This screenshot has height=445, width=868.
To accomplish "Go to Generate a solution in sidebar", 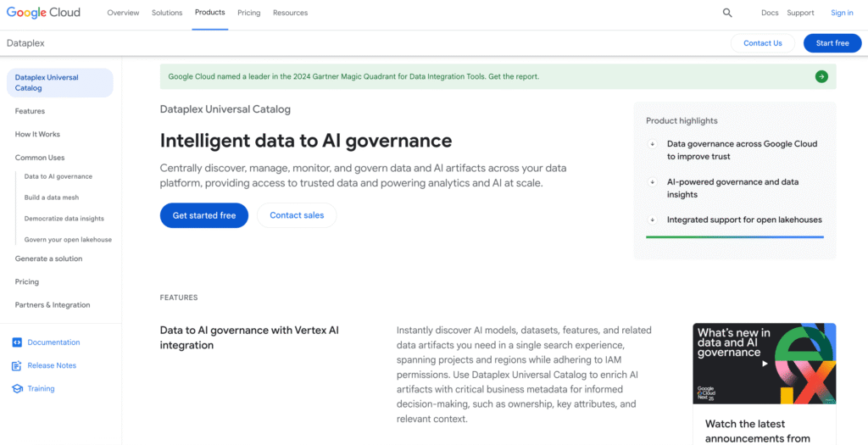I will point(48,259).
